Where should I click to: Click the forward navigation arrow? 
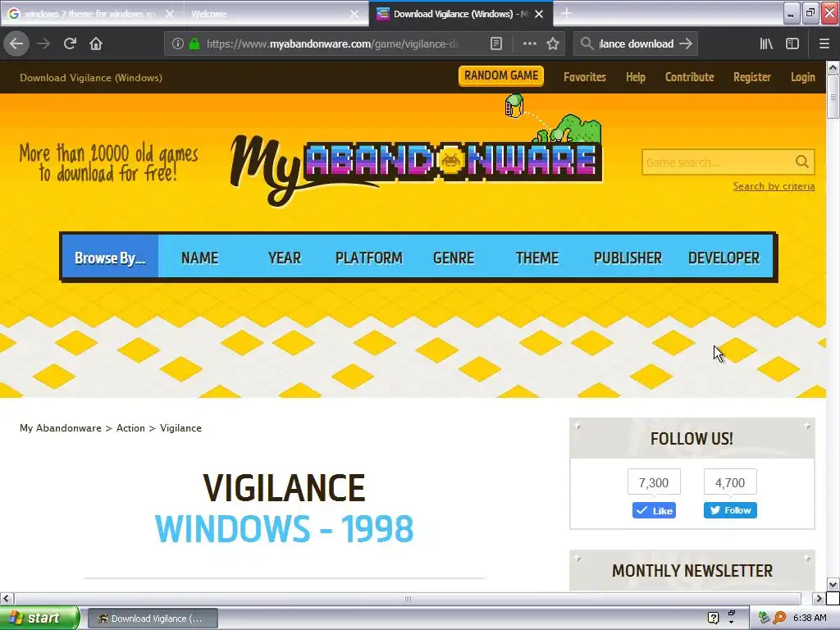point(43,43)
